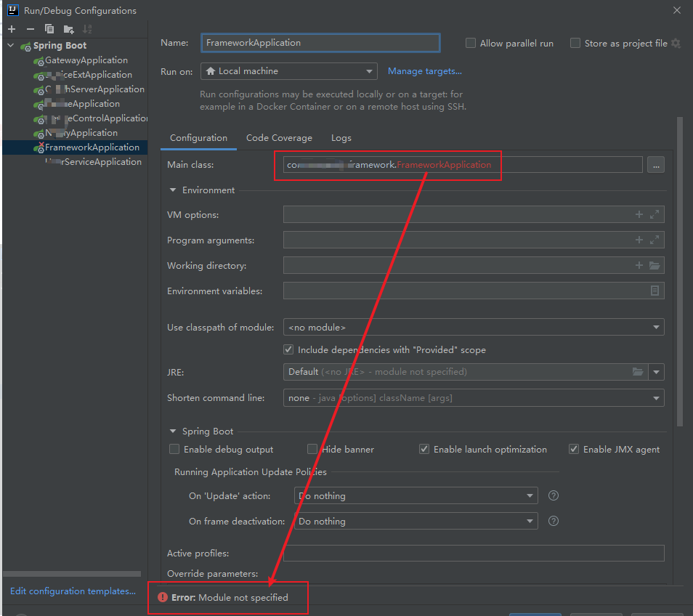The height and width of the screenshot is (616, 693).
Task: Change the On 'Update' action dropdown
Action: coord(530,495)
